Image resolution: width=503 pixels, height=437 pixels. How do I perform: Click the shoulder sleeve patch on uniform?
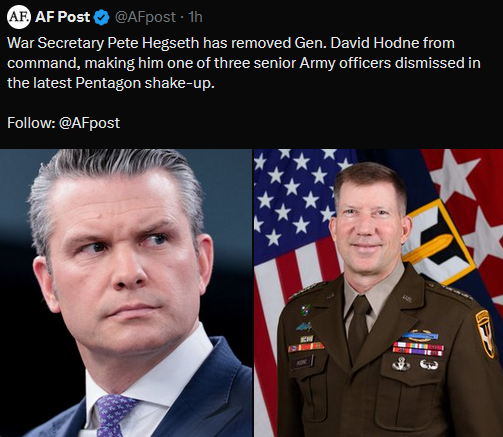(485, 333)
